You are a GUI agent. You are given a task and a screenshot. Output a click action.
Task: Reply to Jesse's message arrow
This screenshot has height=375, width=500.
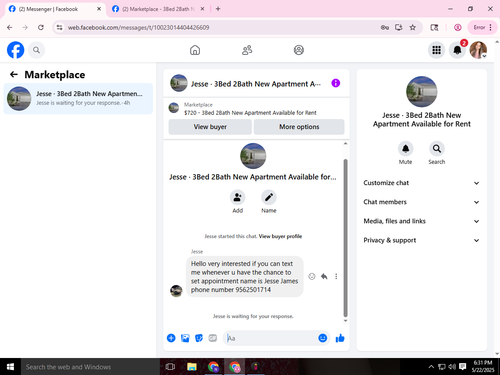324,276
